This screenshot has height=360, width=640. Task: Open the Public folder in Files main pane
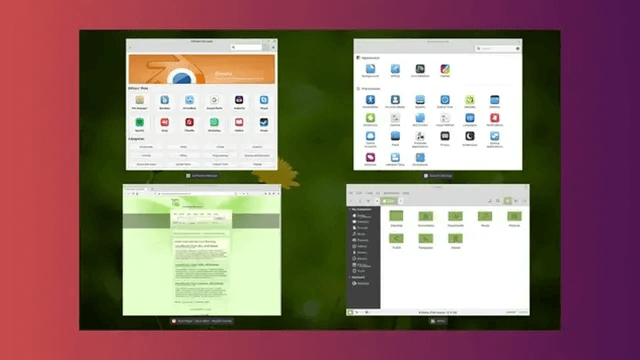[396, 241]
